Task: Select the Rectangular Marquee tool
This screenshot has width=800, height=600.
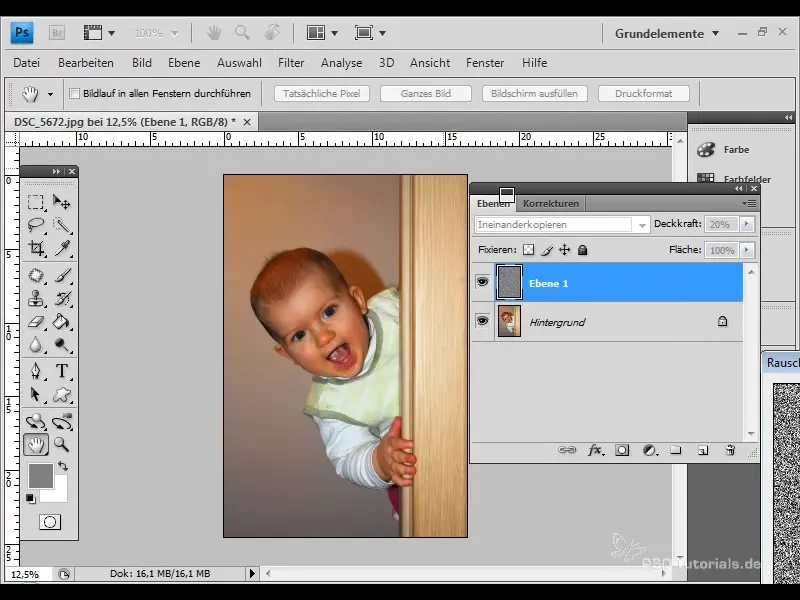Action: coord(36,202)
